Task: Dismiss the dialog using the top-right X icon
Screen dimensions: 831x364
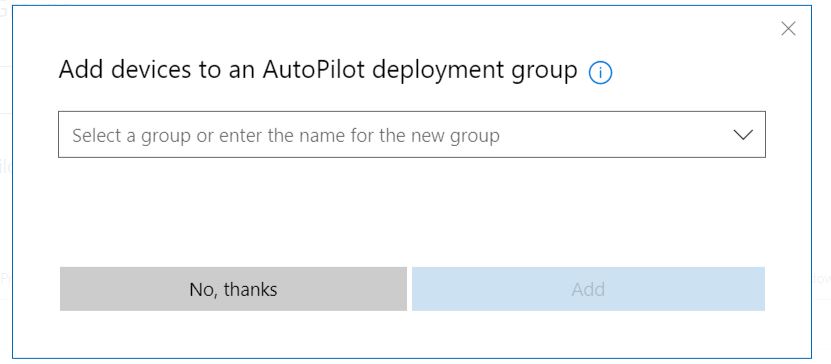Action: [x=788, y=29]
